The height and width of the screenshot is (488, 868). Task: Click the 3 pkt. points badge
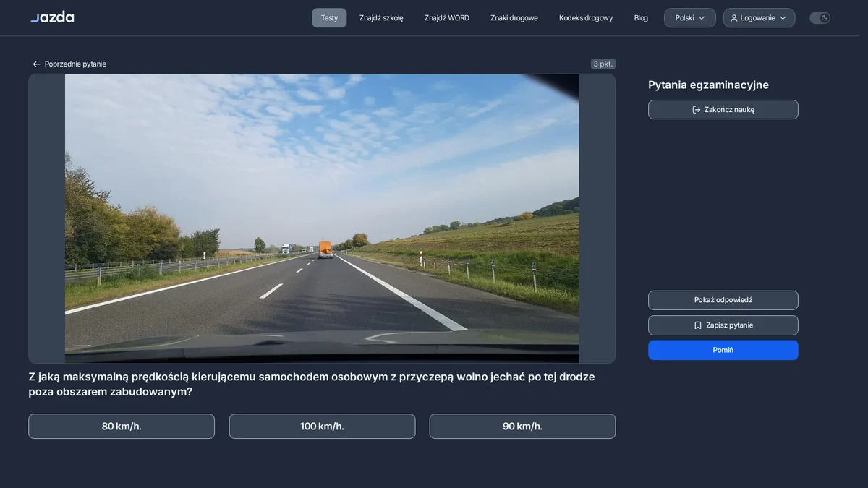pos(603,64)
